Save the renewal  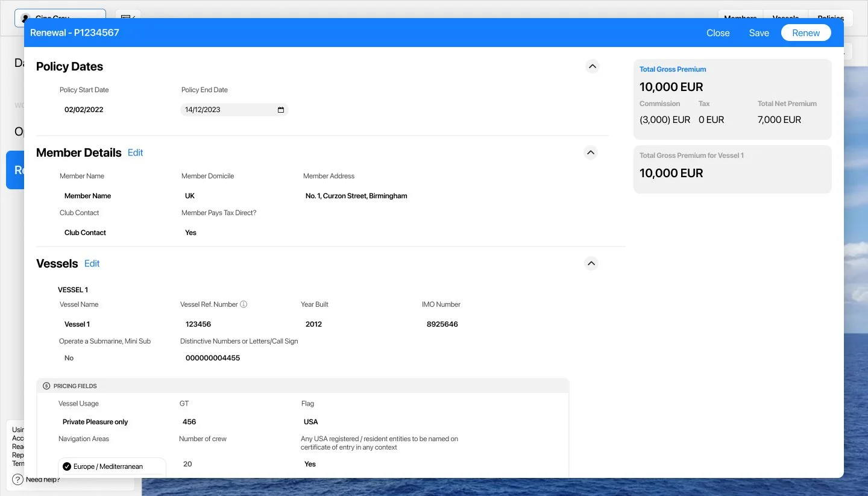(759, 33)
